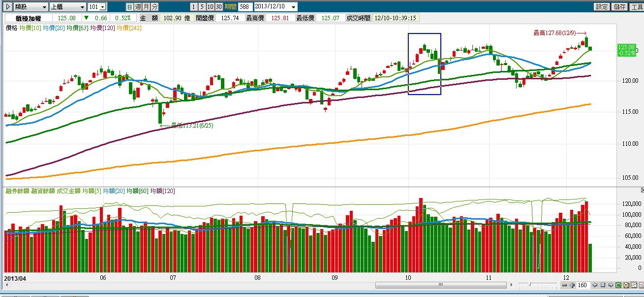Click the 均價[20] moving average legend
This screenshot has height=297, width=644.
click(54, 28)
